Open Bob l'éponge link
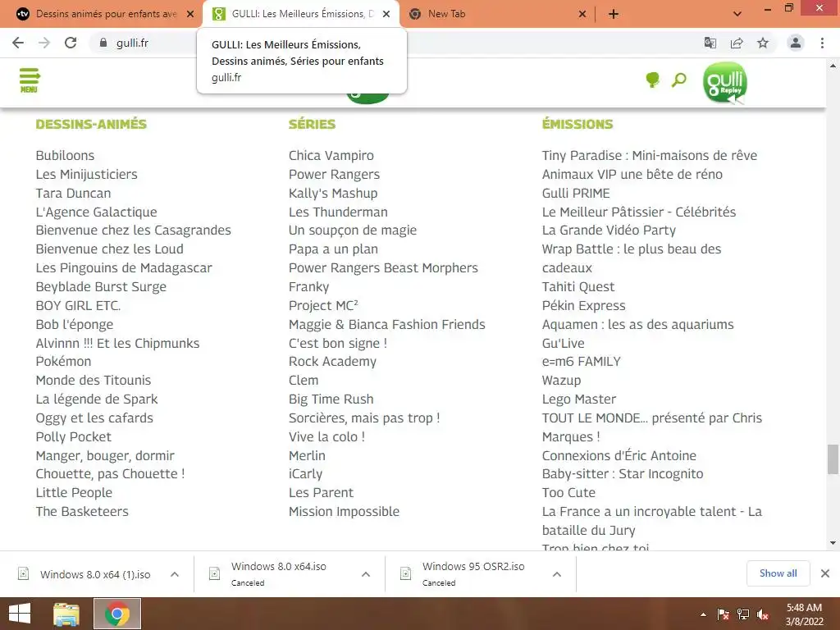The width and height of the screenshot is (840, 630). click(x=75, y=324)
